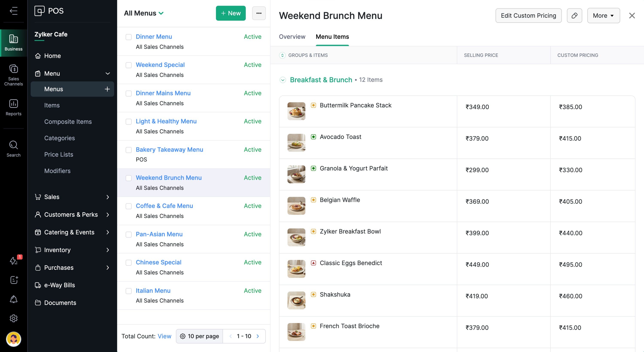Click the quick create note icon in the rail
The width and height of the screenshot is (644, 352).
pos(14,280)
